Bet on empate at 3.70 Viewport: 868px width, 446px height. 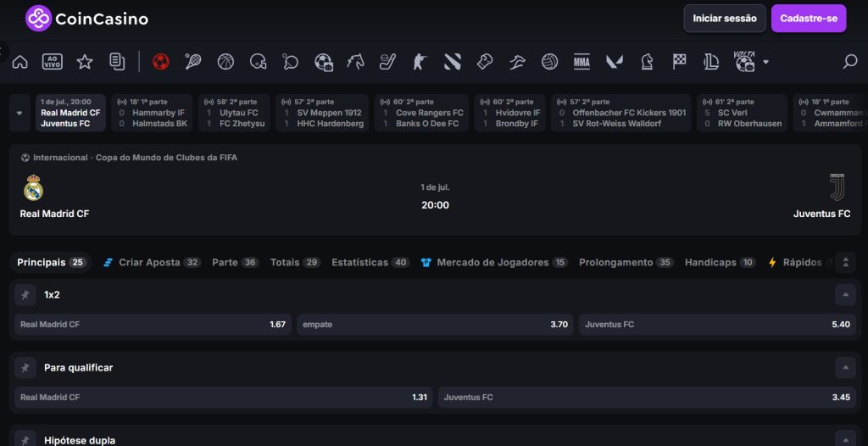(x=435, y=324)
